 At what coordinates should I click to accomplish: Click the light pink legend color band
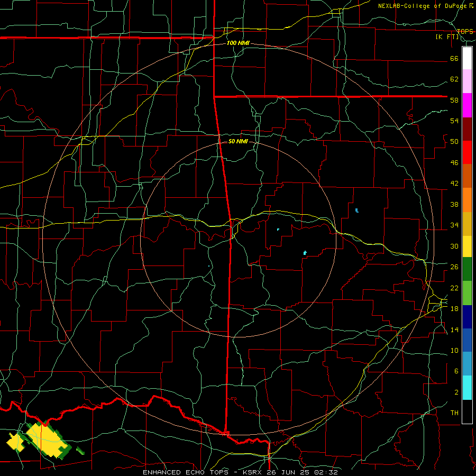[x=467, y=81]
